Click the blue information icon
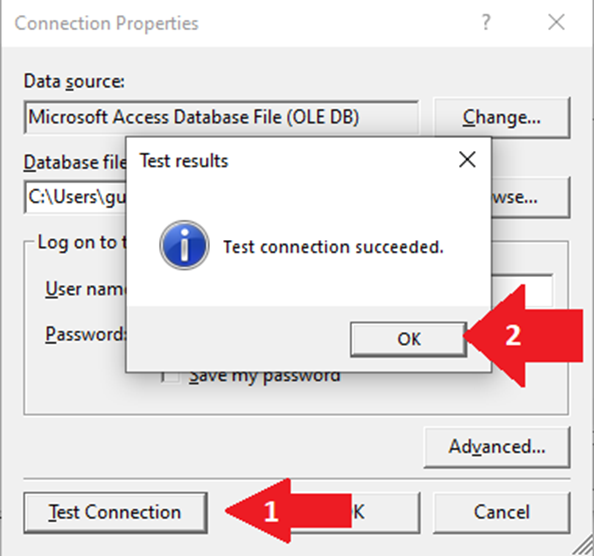This screenshot has height=556, width=594. click(184, 245)
